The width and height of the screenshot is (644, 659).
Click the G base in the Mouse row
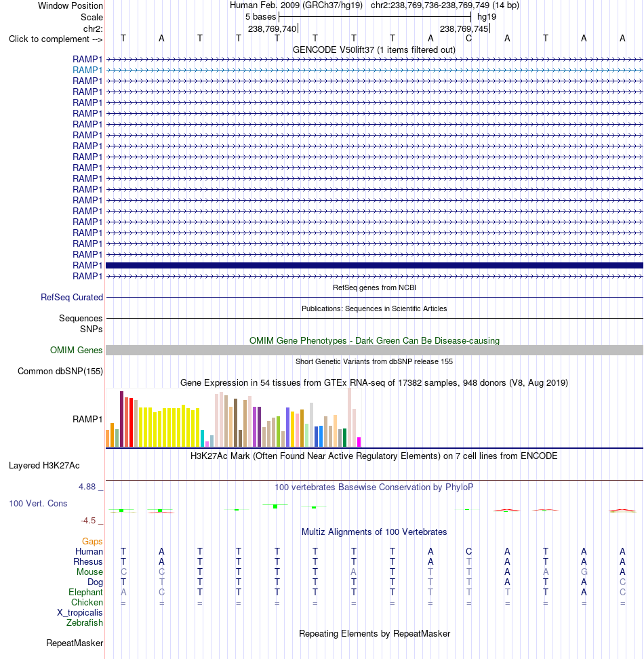pos(584,572)
